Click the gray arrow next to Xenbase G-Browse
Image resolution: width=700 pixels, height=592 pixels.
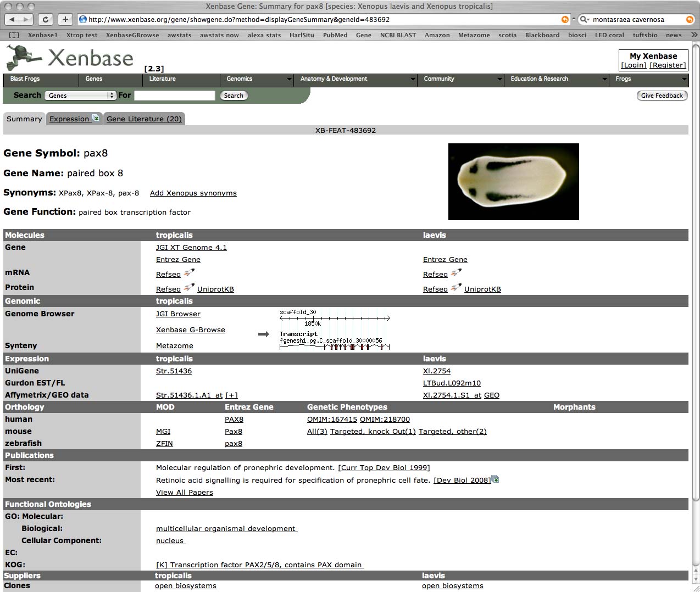(x=263, y=334)
